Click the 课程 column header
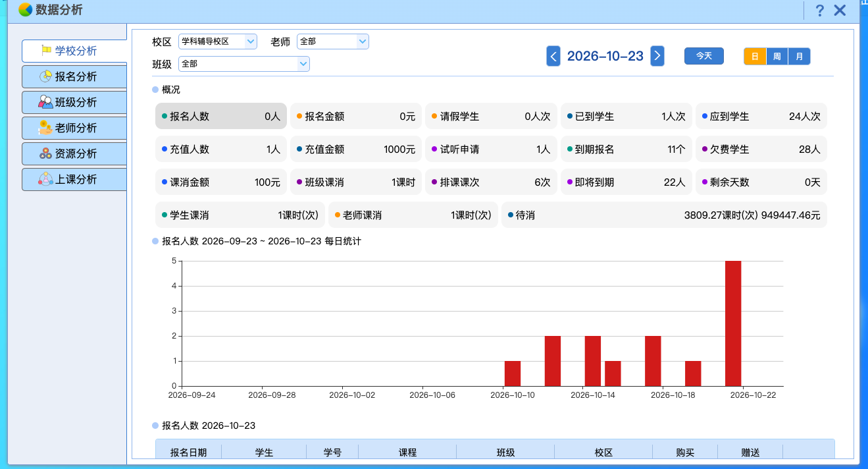Image resolution: width=868 pixels, height=469 pixels. (407, 453)
